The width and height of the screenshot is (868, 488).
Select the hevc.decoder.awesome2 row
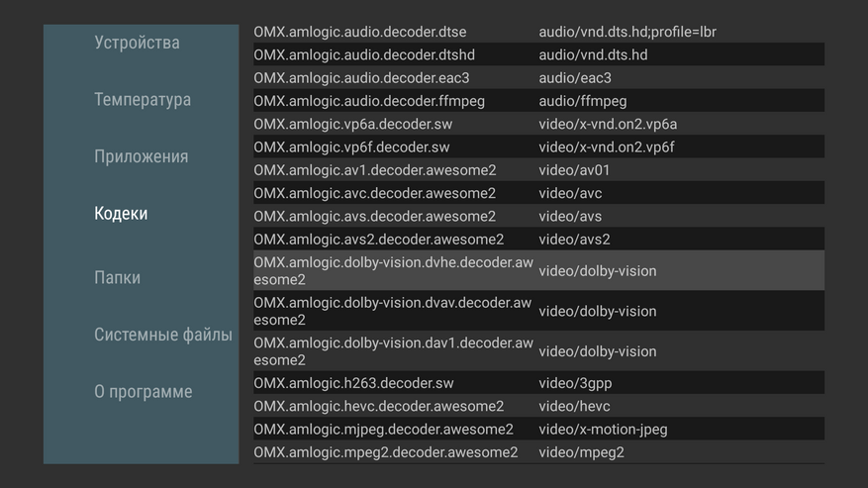coord(538,406)
